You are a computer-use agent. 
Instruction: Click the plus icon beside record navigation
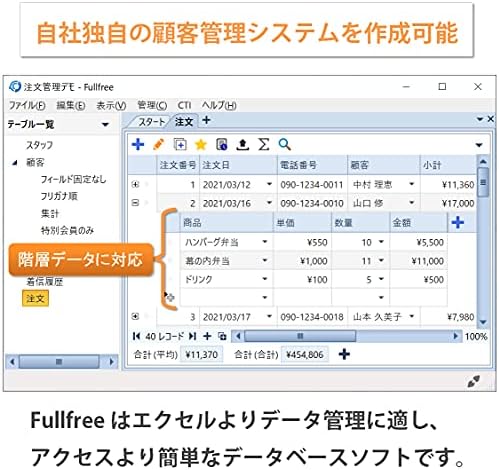[207, 336]
